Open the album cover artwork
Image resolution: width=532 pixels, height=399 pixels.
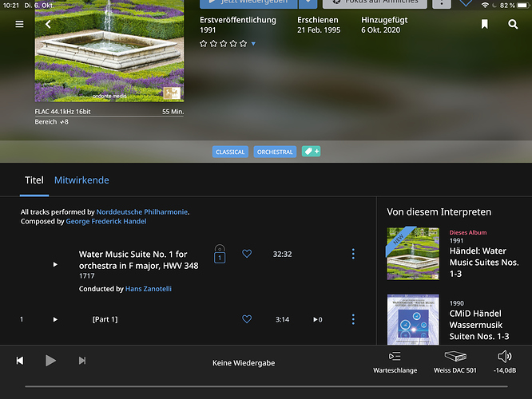click(x=109, y=51)
